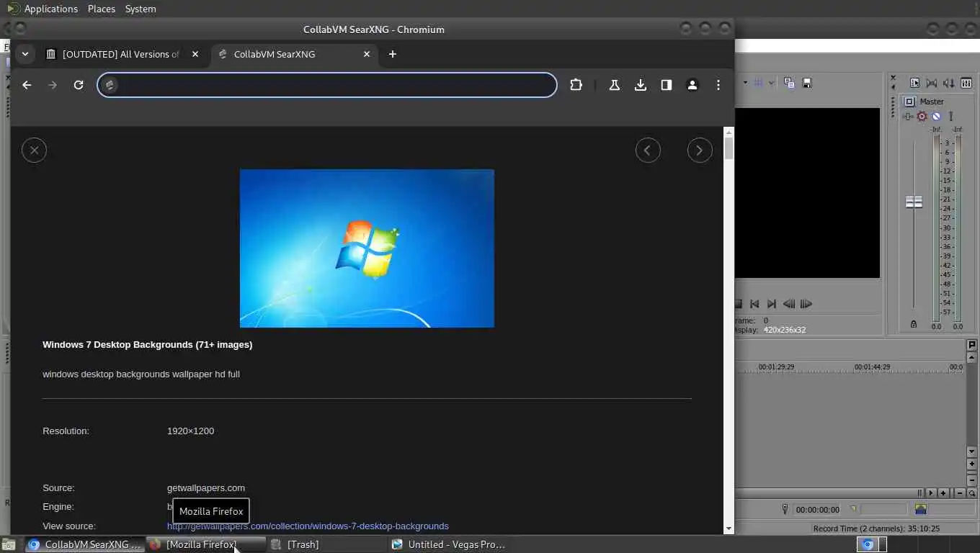Toggle the fader channel lock icon in Vegas

[x=914, y=324]
